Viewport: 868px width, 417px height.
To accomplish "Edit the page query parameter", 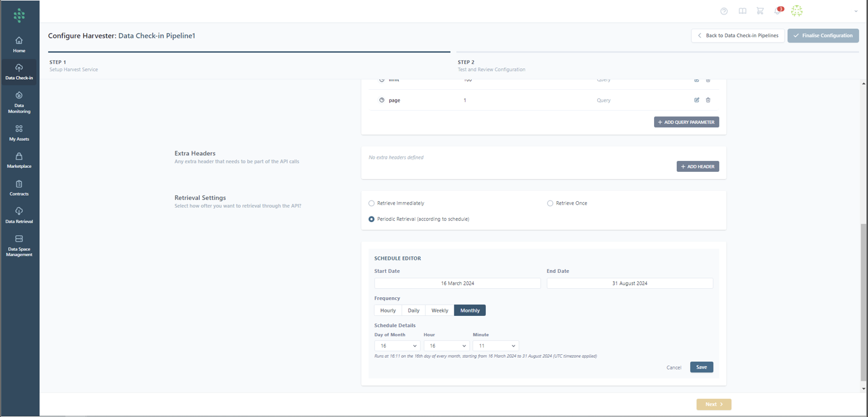I will (x=697, y=100).
